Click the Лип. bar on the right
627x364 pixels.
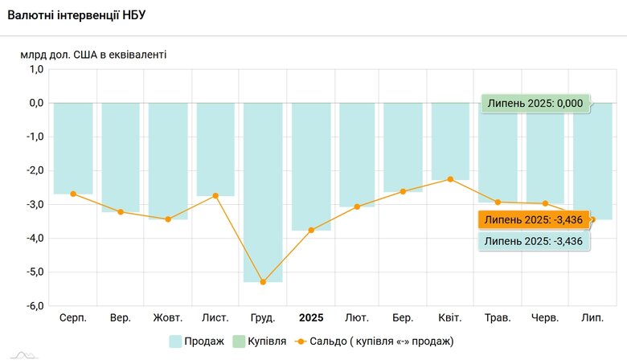593,161
